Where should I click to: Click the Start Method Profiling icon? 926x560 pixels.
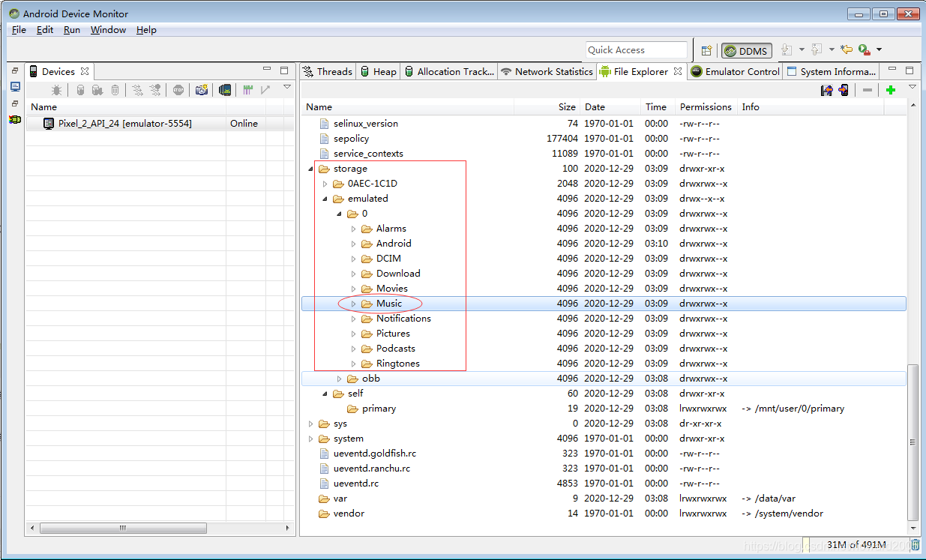pyautogui.click(x=154, y=90)
